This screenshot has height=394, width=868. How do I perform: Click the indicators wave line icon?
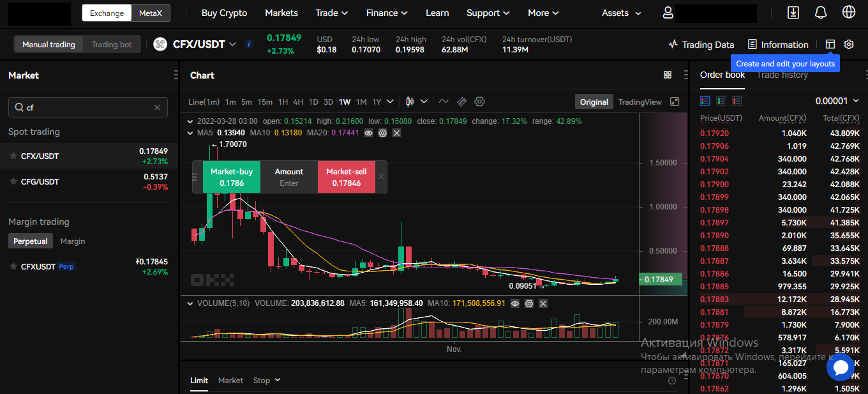click(444, 102)
